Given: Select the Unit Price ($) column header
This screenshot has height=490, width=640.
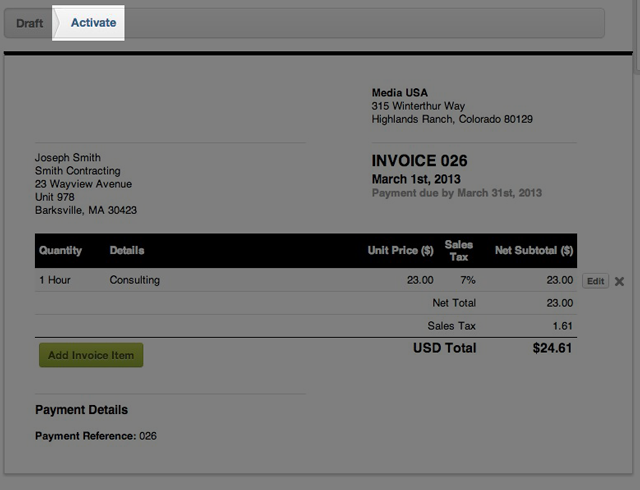Looking at the screenshot, I should pyautogui.click(x=400, y=250).
